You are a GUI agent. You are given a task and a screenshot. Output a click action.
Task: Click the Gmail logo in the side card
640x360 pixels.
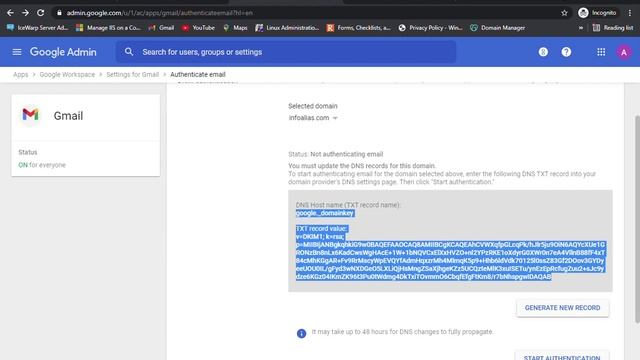click(30, 115)
